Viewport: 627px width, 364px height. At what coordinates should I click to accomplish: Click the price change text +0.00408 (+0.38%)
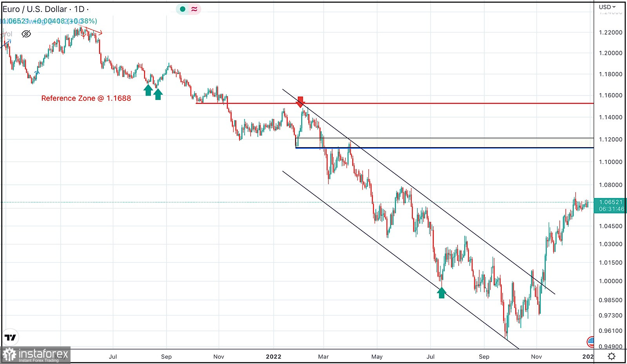point(65,21)
